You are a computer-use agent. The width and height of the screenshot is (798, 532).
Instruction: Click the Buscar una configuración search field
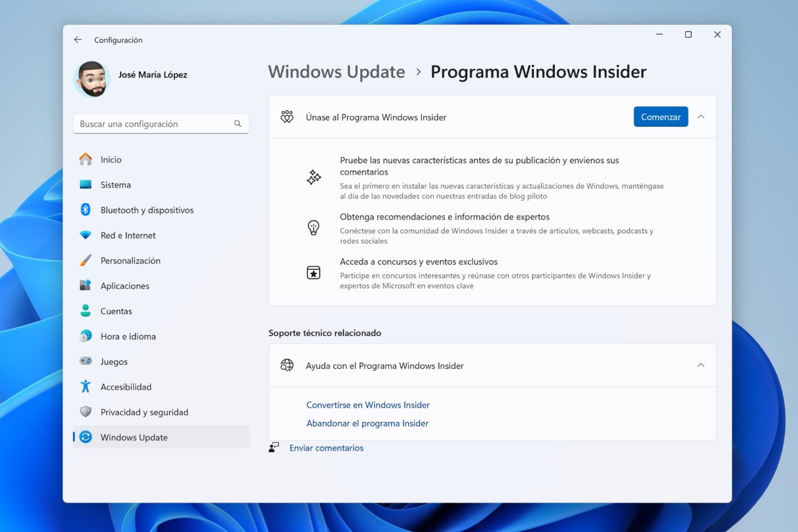(x=161, y=123)
